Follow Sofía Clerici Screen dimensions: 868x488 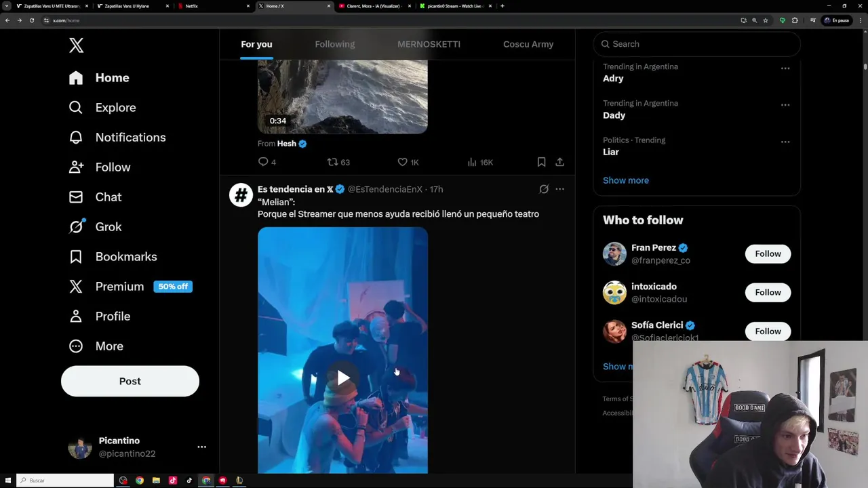[768, 331]
